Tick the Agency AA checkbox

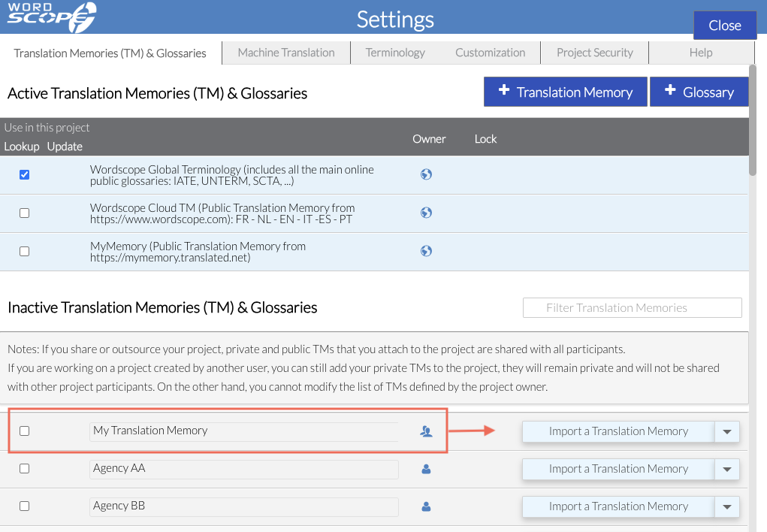tap(25, 469)
